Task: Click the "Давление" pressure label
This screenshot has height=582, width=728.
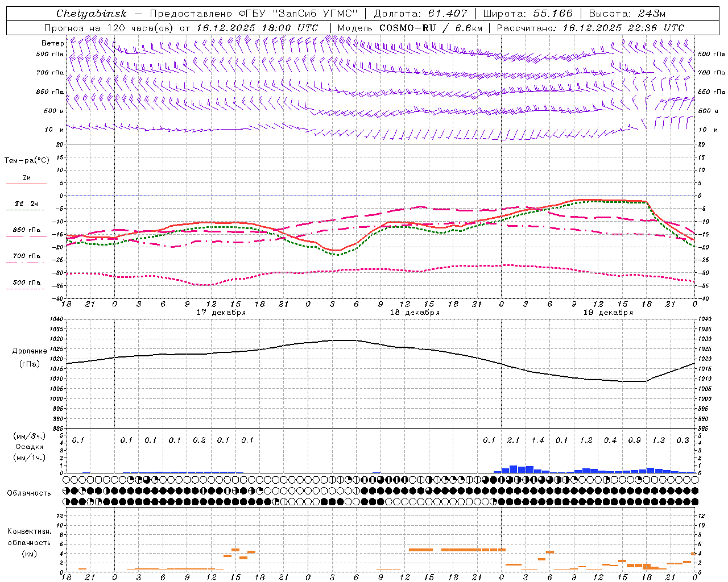Action: click(30, 351)
